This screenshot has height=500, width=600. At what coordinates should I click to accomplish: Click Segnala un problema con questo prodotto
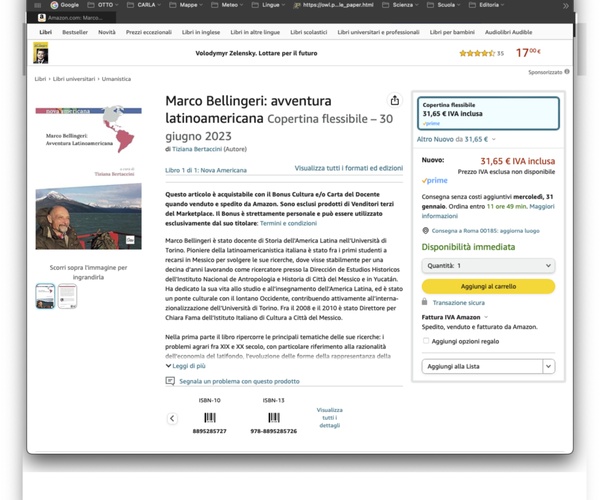coord(239,381)
